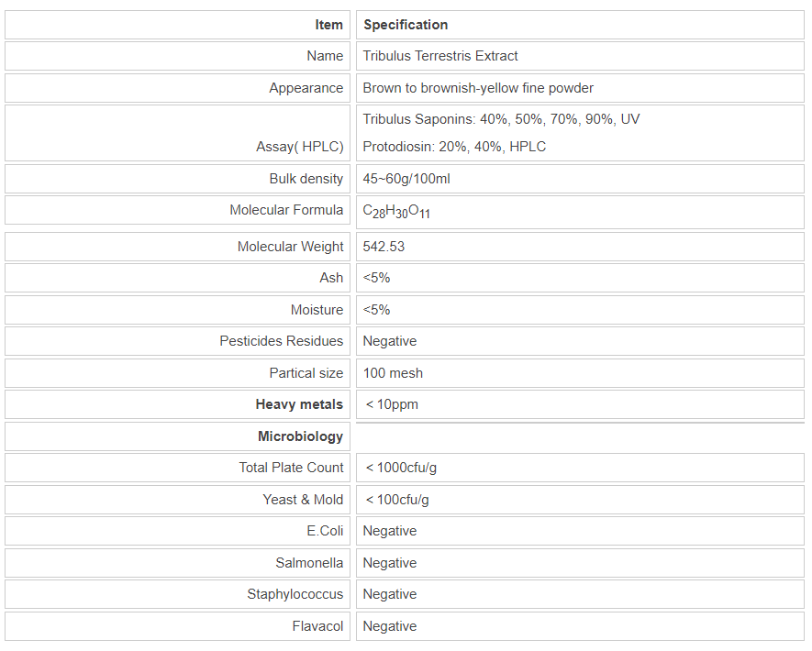Click the 'Protodiosin: 20%, 40%, HPLC' line
The width and height of the screenshot is (812, 651).
(454, 147)
